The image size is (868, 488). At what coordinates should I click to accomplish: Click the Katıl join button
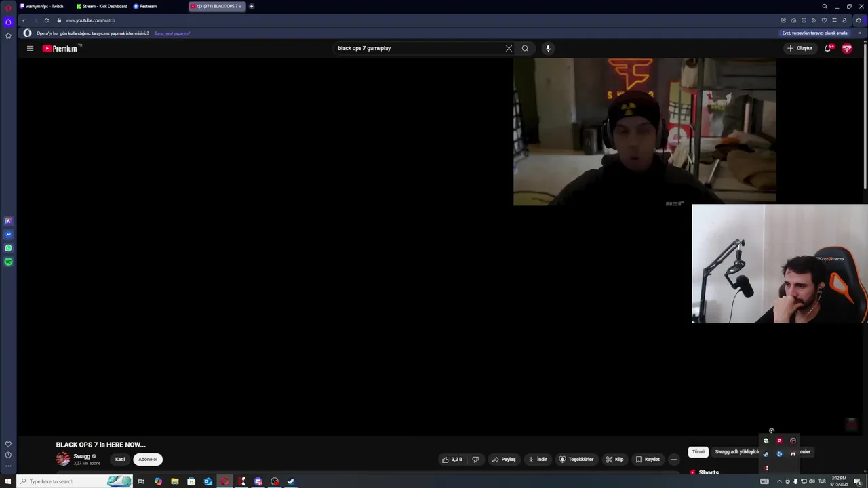pos(120,460)
